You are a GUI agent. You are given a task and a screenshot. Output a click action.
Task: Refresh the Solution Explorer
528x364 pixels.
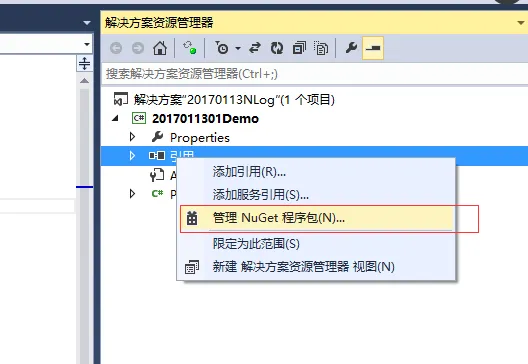(277, 48)
